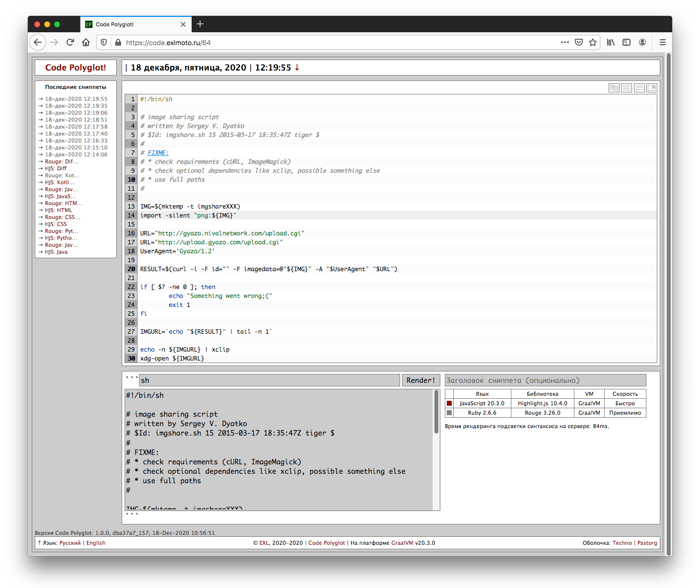
Task: Open the 'HJS: Pytho…' snippet
Action: (x=61, y=238)
